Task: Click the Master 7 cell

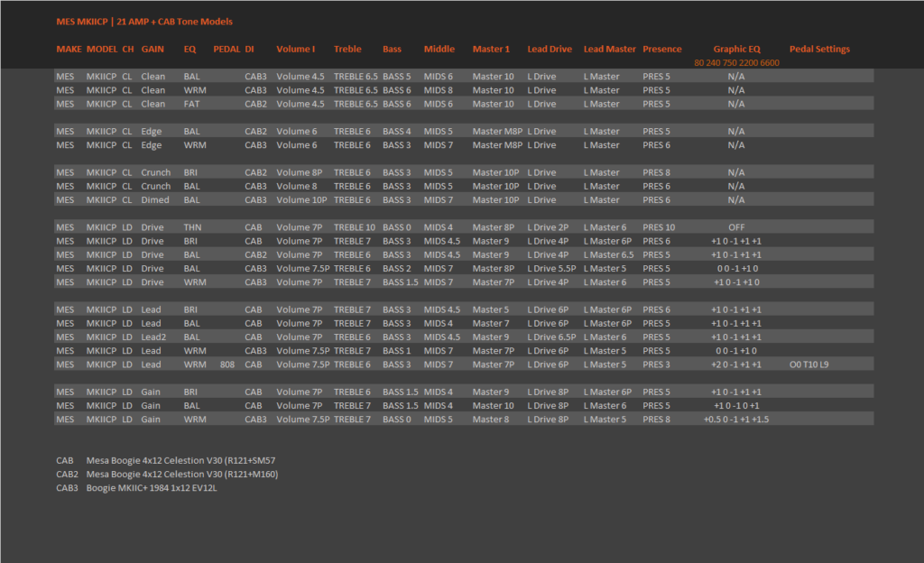Action: 490,323
